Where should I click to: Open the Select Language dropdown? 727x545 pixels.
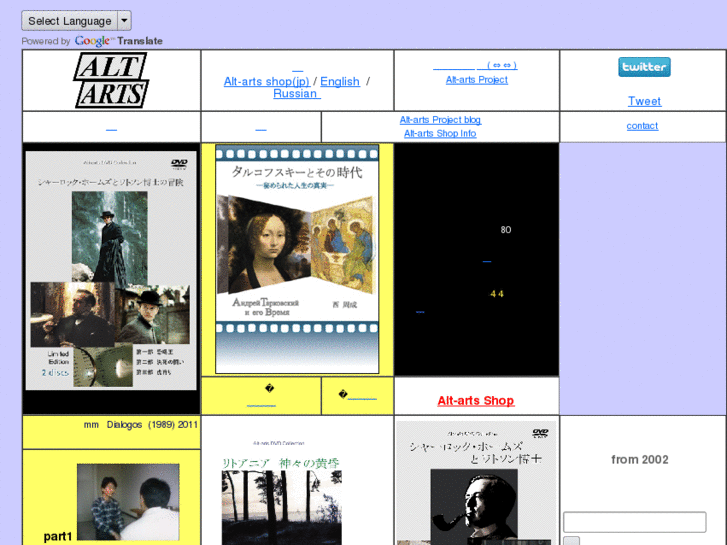[x=76, y=21]
